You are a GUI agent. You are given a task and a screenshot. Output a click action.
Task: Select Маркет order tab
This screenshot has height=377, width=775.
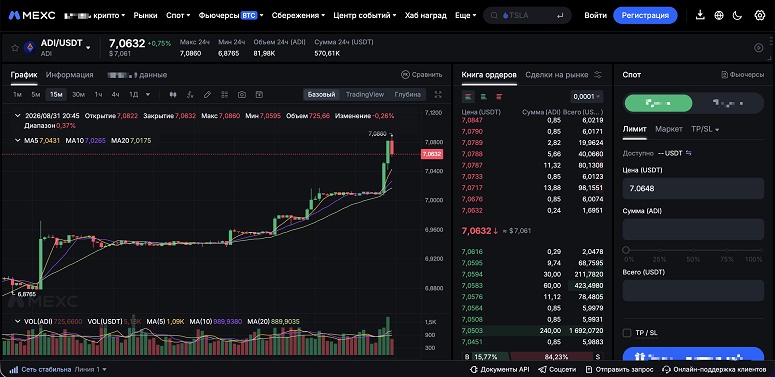669,129
